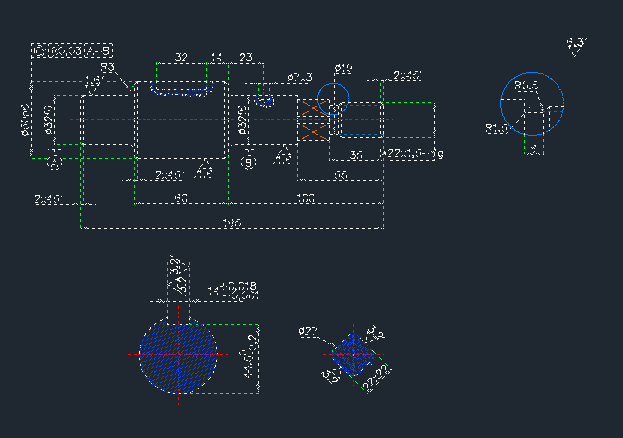Click the 60 length dimension text
623x438 pixels.
[181, 198]
